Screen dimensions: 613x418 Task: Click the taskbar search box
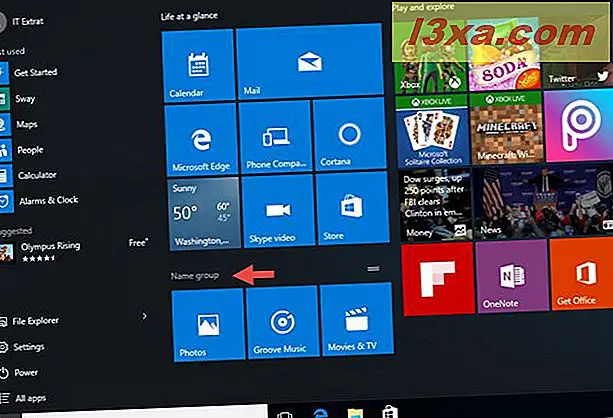coord(145,412)
